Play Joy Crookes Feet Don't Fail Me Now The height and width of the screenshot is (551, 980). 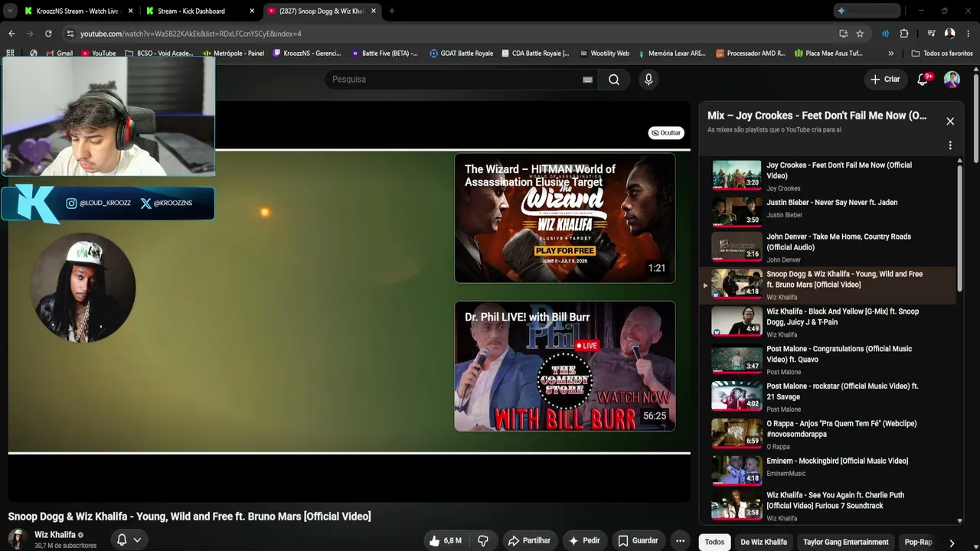tap(828, 176)
